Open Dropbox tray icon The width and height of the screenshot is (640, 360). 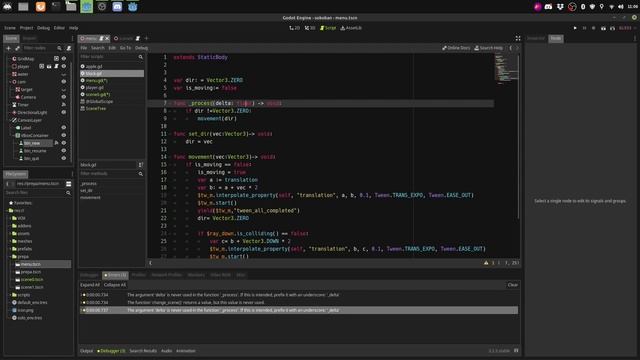tap(560, 7)
